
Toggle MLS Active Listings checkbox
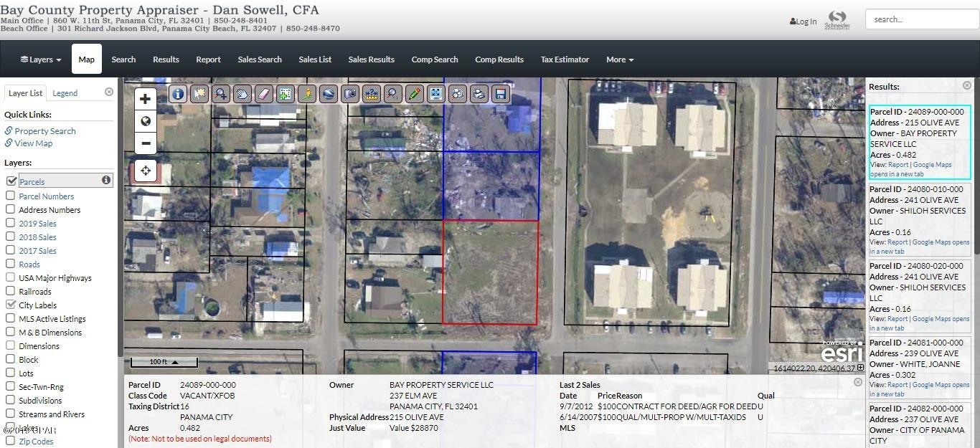coord(11,318)
